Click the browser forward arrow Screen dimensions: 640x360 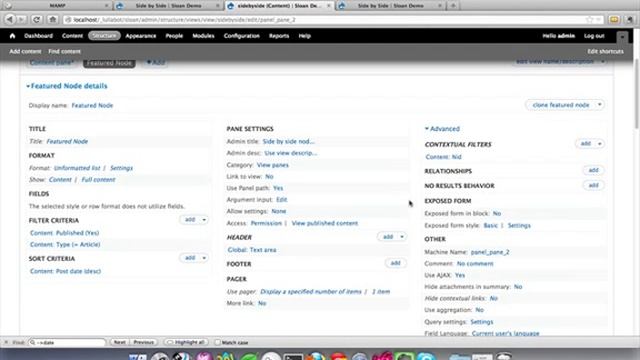[22, 19]
